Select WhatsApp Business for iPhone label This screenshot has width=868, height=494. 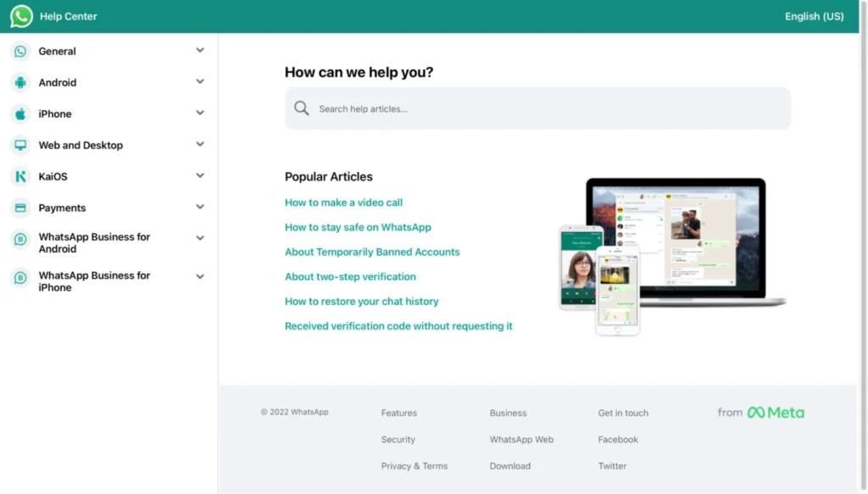pos(94,281)
